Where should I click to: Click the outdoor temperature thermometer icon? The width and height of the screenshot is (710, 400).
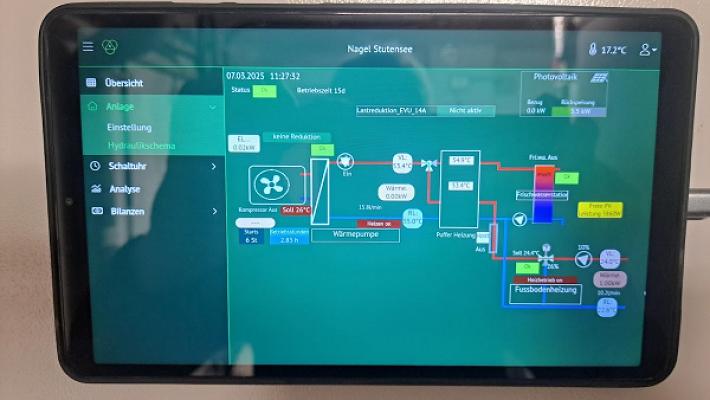click(592, 49)
